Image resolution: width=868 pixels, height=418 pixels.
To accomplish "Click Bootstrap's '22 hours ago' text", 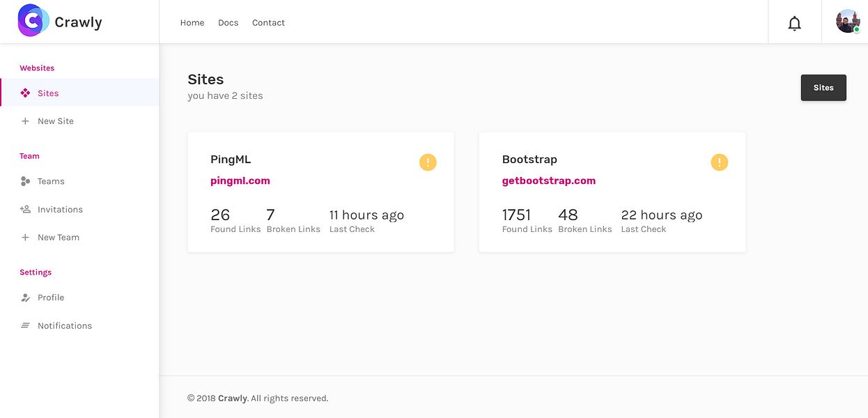I will 661,215.
